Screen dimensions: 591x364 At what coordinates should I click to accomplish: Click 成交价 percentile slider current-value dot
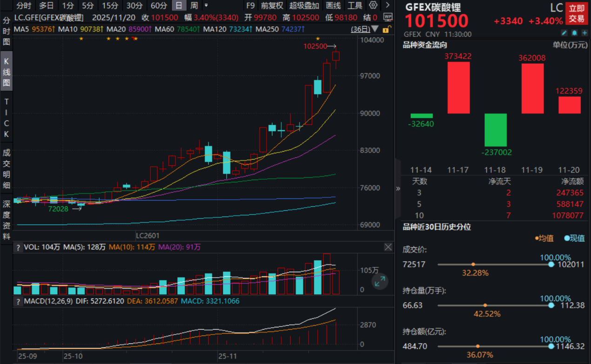(551, 264)
